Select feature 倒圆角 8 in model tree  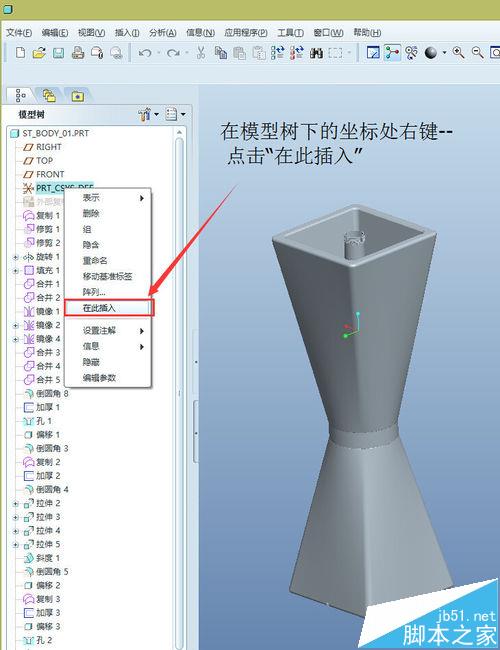pyautogui.click(x=52, y=393)
